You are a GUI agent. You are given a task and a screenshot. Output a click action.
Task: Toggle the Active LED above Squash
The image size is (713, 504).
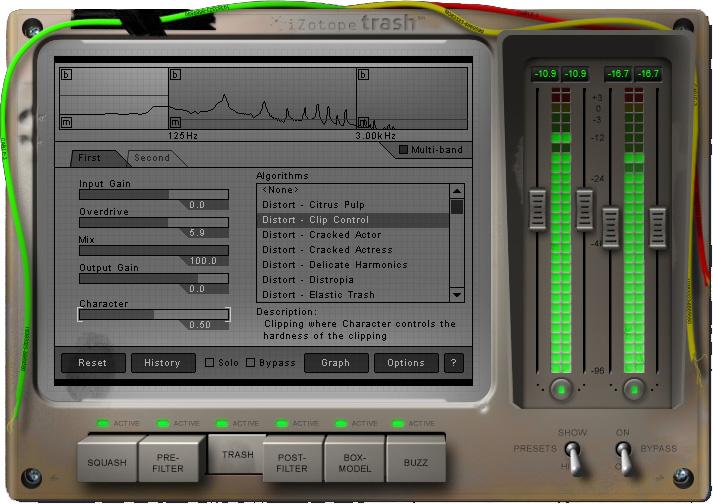click(x=103, y=423)
